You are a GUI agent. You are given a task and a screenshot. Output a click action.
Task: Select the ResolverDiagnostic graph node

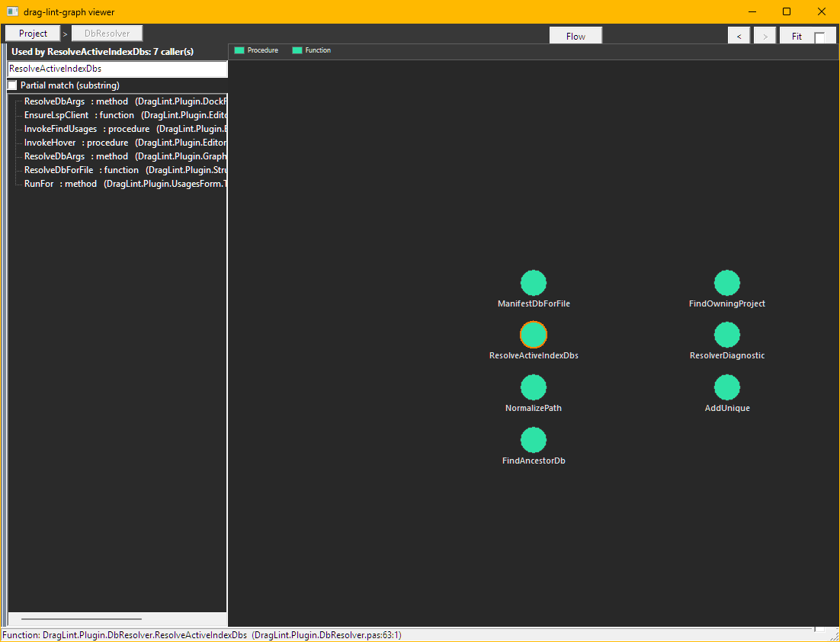(x=727, y=335)
